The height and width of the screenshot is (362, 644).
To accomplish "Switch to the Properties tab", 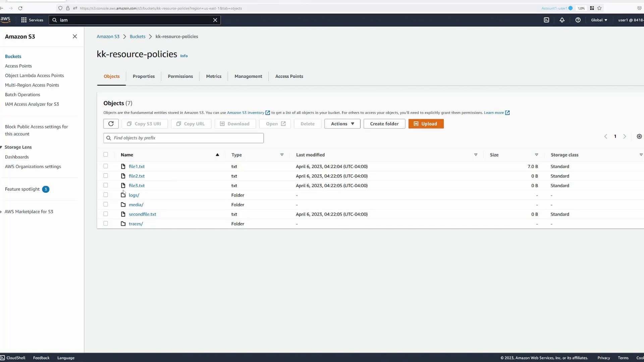I will pos(144,76).
